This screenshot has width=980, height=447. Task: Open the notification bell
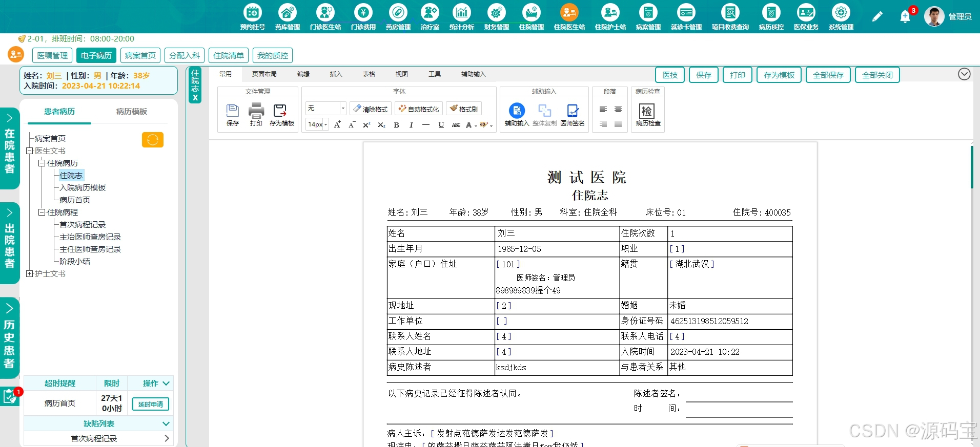(905, 17)
